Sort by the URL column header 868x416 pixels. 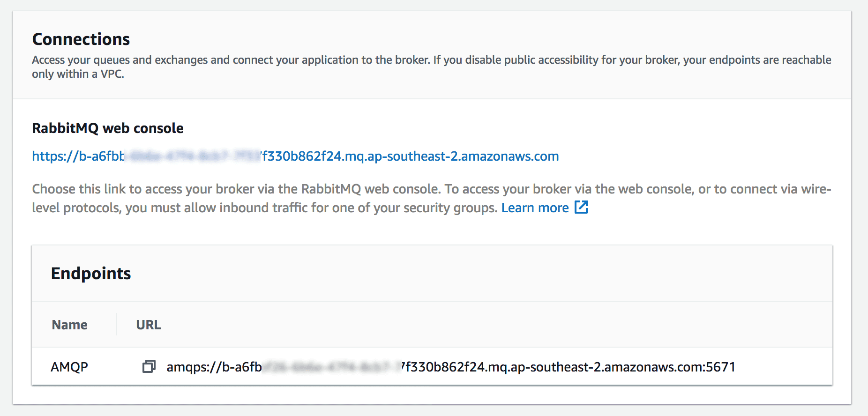point(149,325)
